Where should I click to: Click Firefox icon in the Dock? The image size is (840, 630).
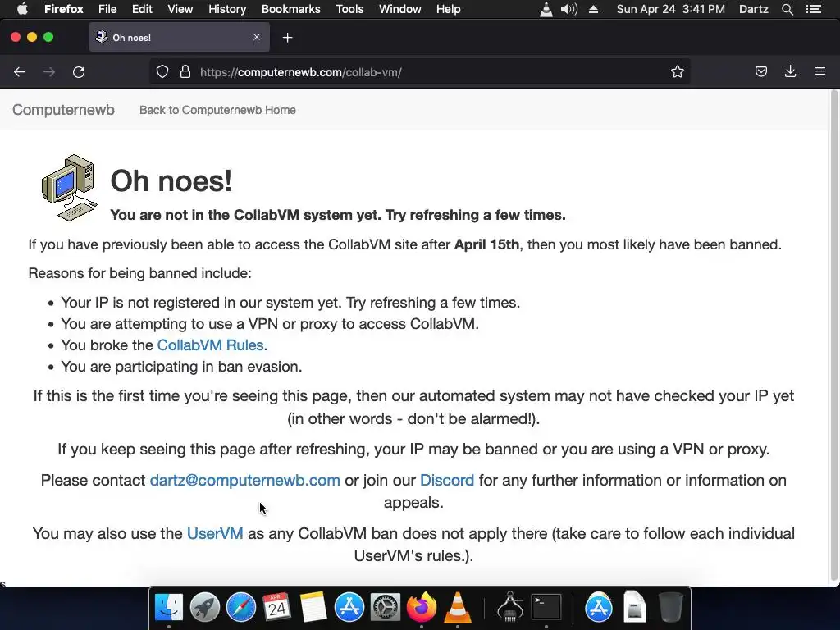point(422,608)
